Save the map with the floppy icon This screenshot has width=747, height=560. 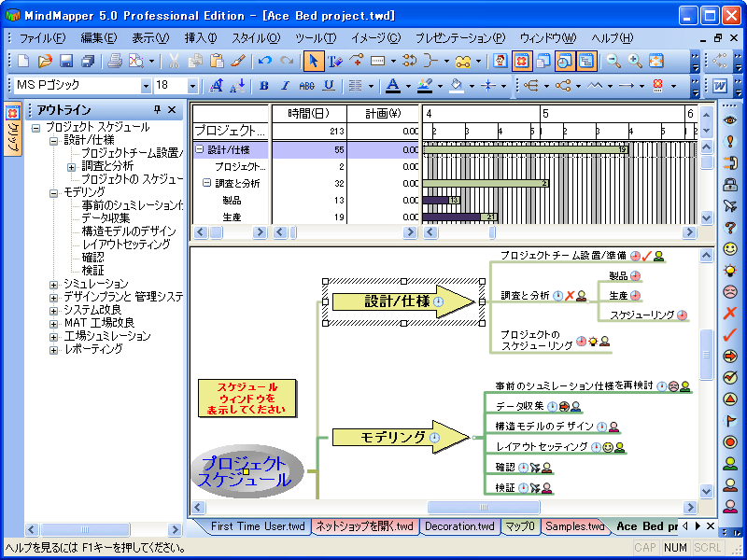click(x=65, y=61)
